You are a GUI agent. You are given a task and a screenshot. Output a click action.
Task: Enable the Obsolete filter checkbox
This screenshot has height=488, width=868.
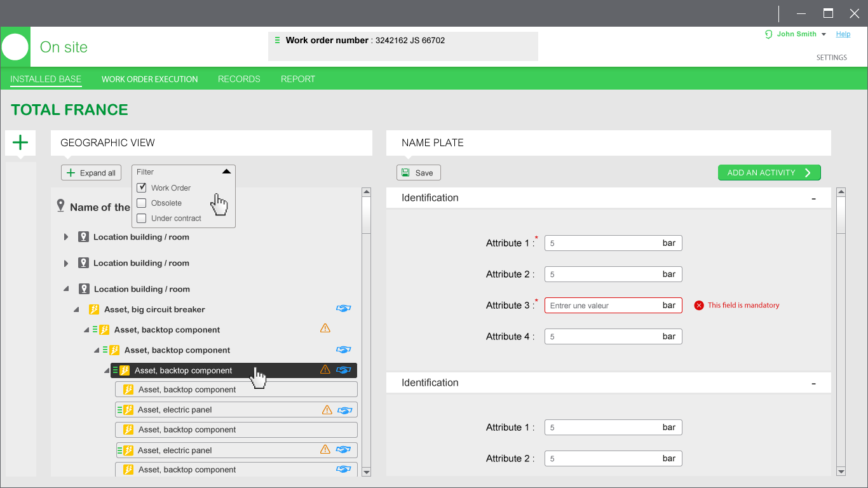[x=142, y=203]
